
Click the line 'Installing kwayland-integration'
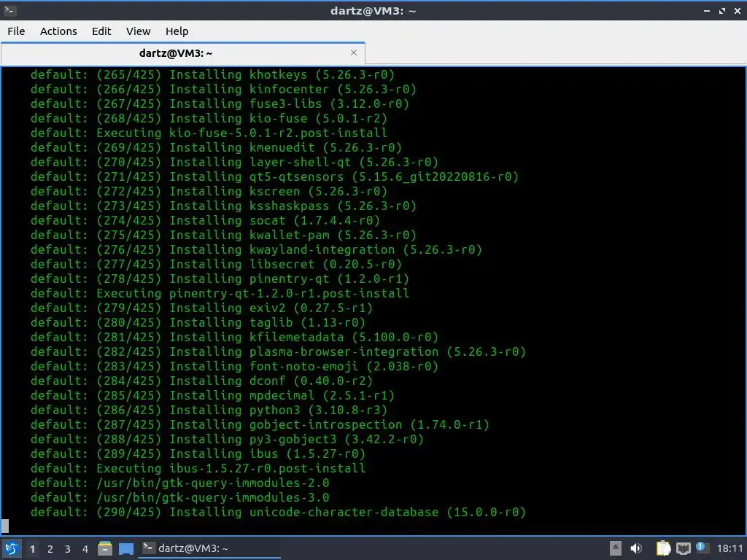pyautogui.click(x=256, y=249)
